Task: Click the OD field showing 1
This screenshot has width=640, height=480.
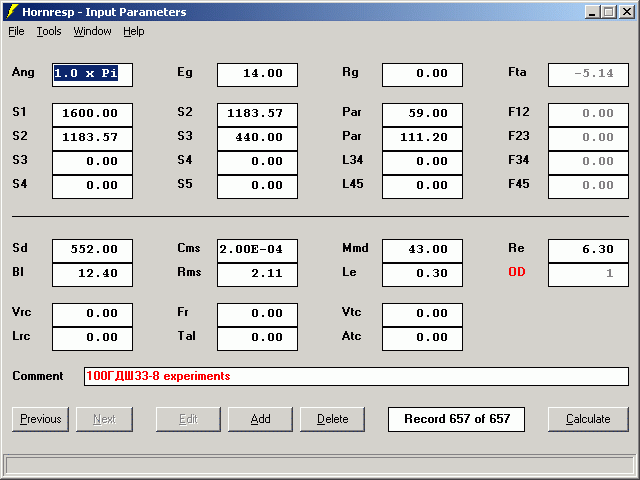Action: click(588, 275)
